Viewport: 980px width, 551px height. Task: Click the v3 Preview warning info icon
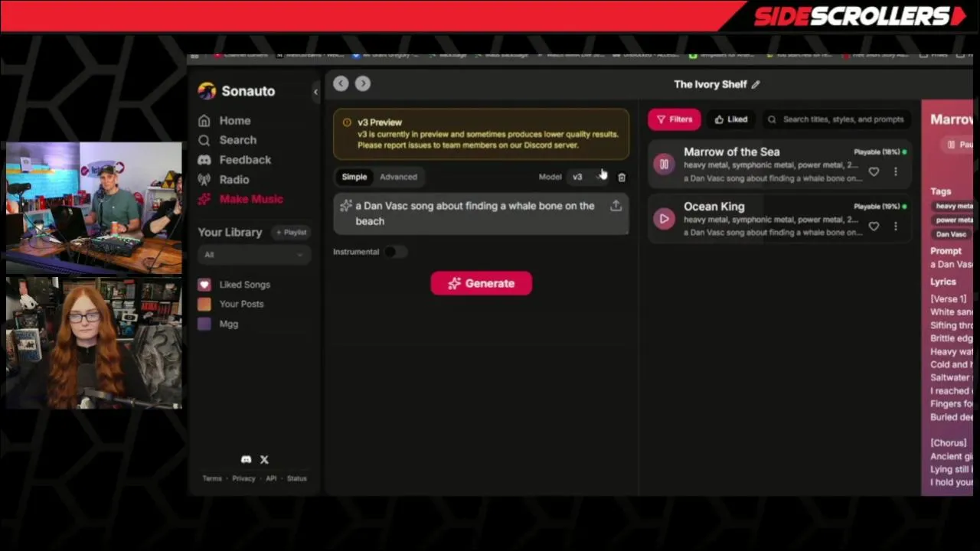click(347, 122)
